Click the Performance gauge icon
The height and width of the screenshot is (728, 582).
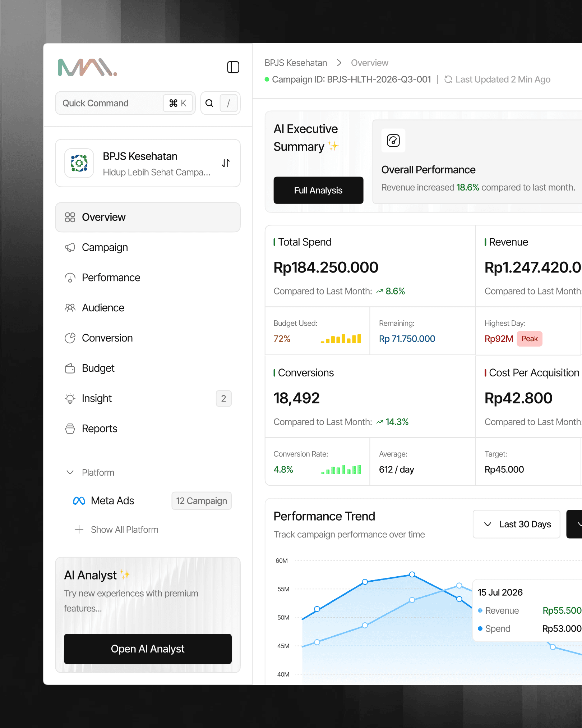tap(70, 278)
